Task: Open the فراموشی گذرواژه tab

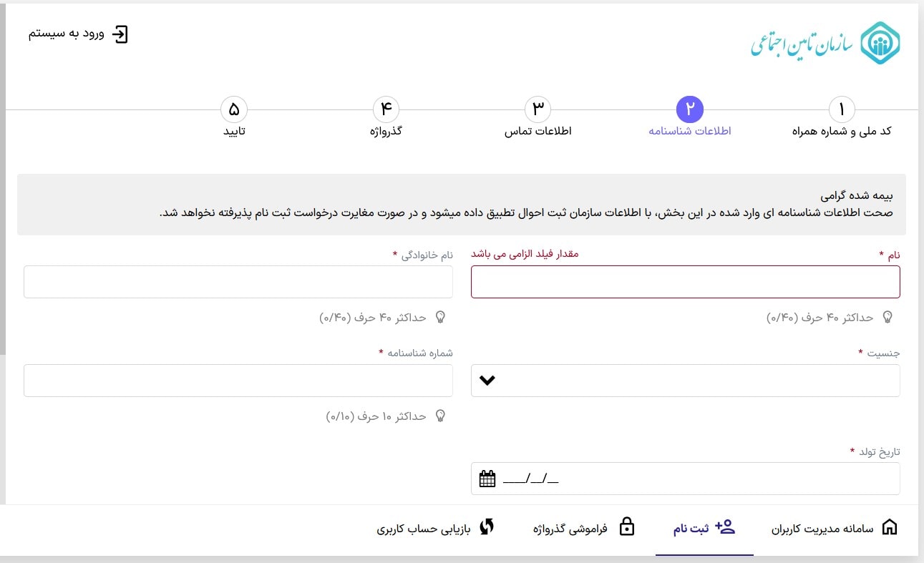Action: [584, 529]
